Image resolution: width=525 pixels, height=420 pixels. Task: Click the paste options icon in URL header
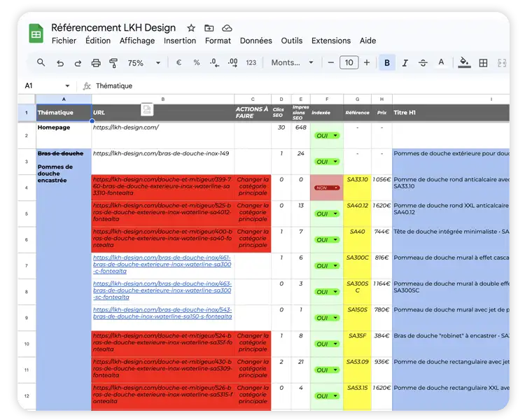click(x=147, y=109)
